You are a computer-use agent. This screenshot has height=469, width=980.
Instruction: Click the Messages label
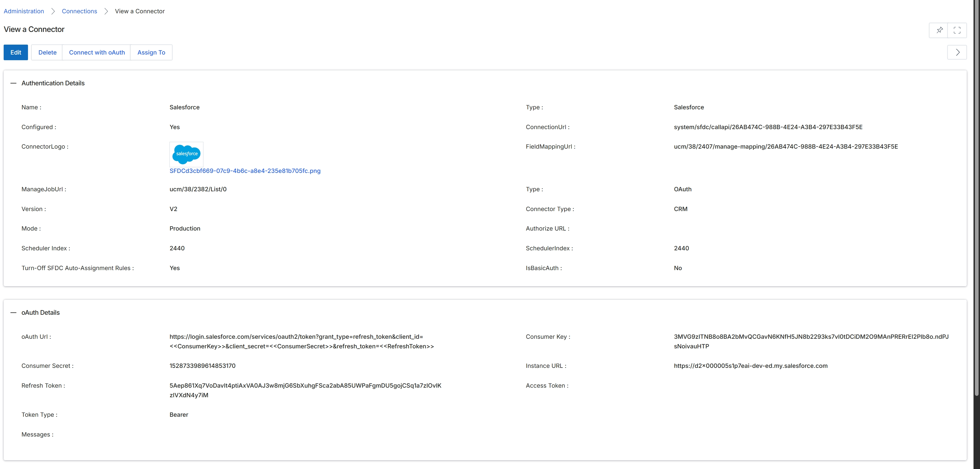pyautogui.click(x=37, y=434)
